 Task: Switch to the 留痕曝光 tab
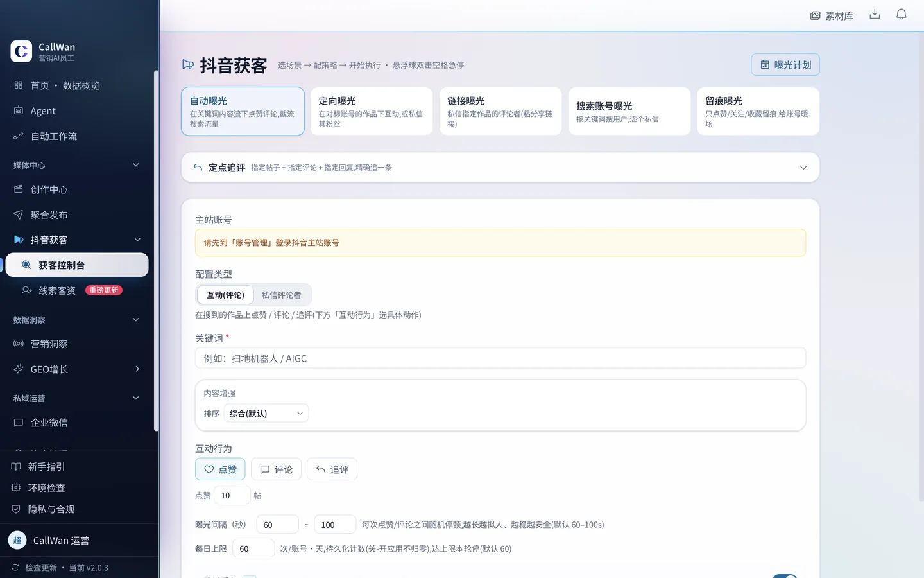pyautogui.click(x=758, y=111)
